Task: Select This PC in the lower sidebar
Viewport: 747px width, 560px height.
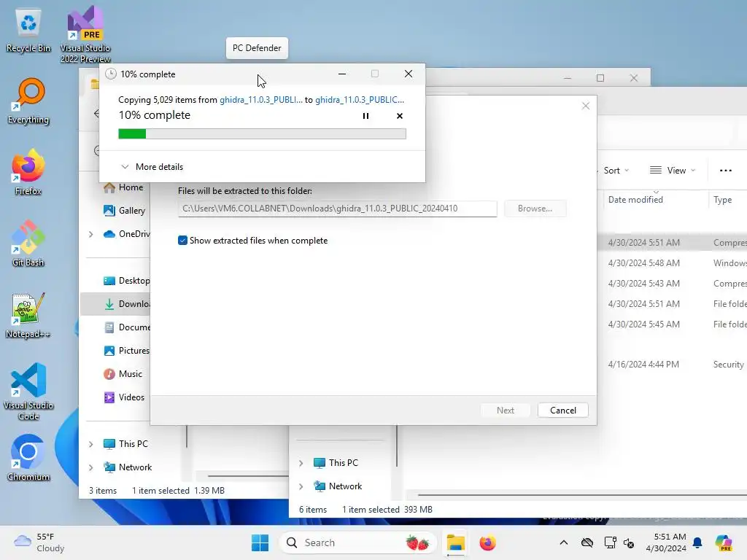Action: click(x=336, y=463)
